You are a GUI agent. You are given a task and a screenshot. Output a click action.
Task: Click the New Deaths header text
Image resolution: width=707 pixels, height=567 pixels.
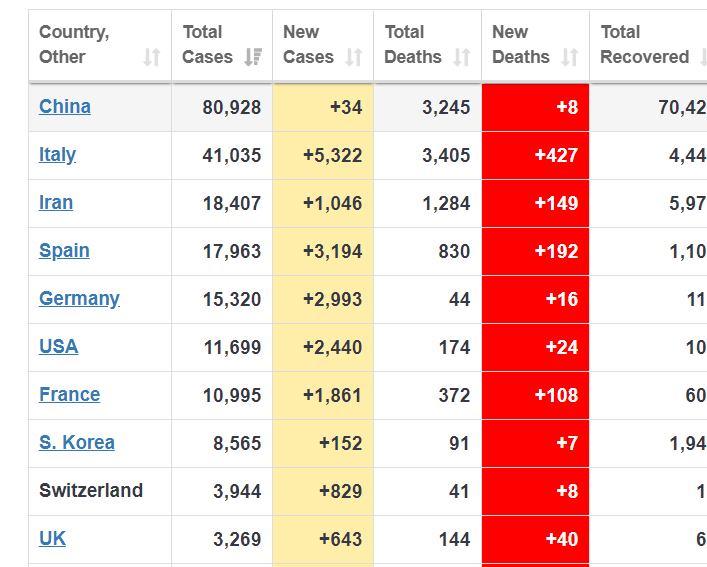[521, 45]
